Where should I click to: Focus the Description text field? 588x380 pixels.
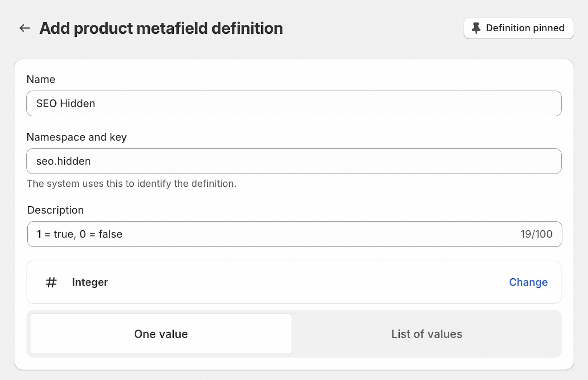(287, 234)
